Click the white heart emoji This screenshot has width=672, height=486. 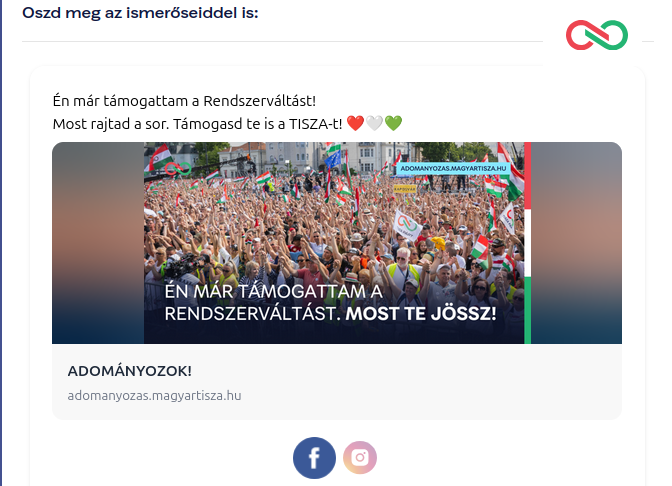click(x=374, y=123)
